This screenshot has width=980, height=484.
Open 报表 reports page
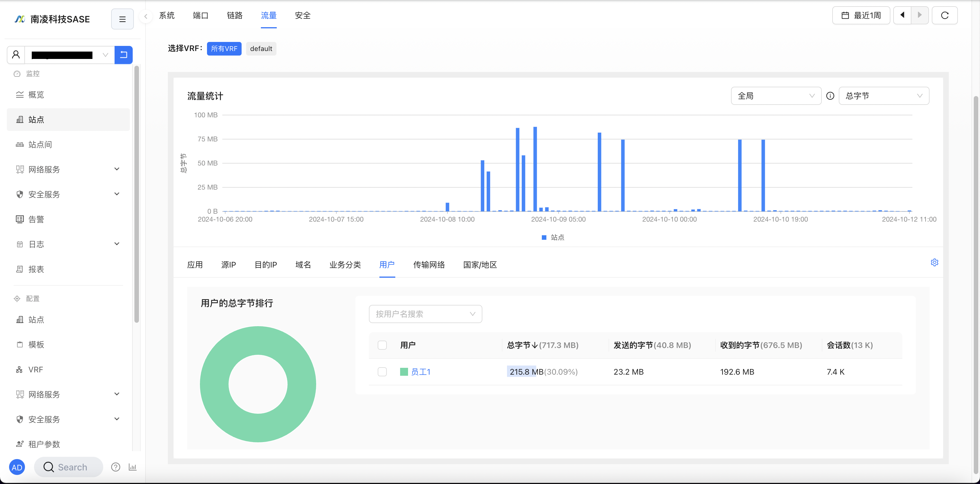tap(68, 269)
